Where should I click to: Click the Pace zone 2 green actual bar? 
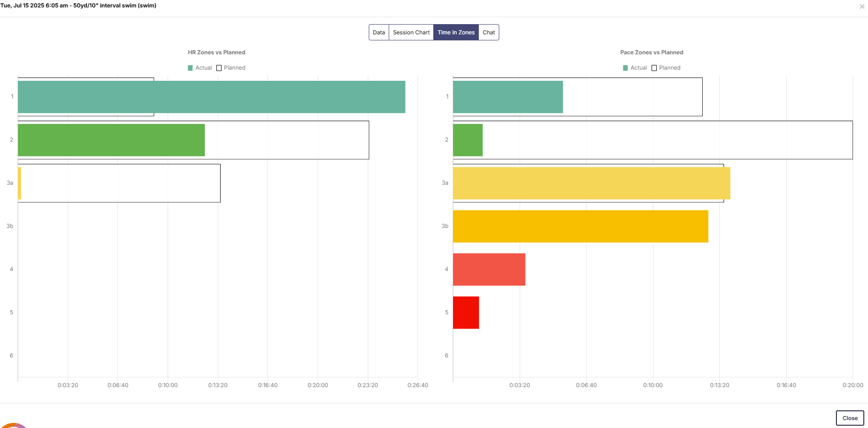(468, 140)
